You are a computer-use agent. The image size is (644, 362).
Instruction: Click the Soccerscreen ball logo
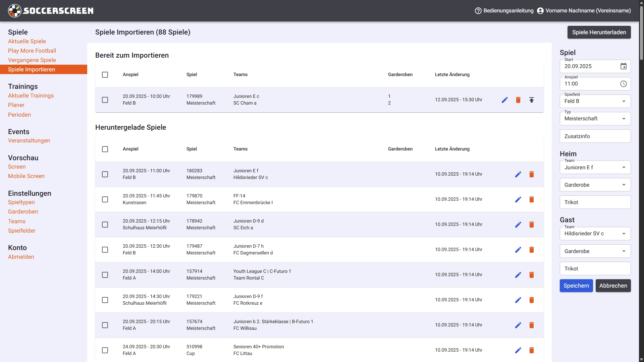tap(15, 11)
